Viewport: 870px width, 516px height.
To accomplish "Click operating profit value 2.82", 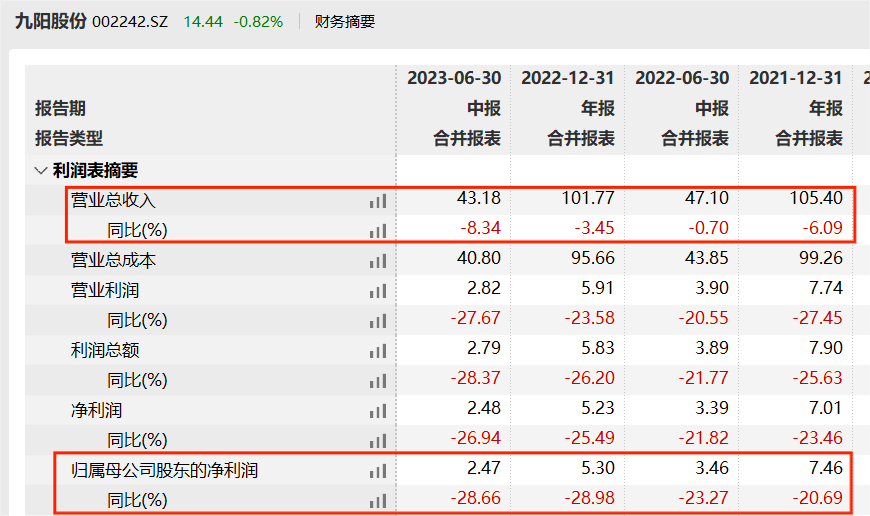I will 484,288.
